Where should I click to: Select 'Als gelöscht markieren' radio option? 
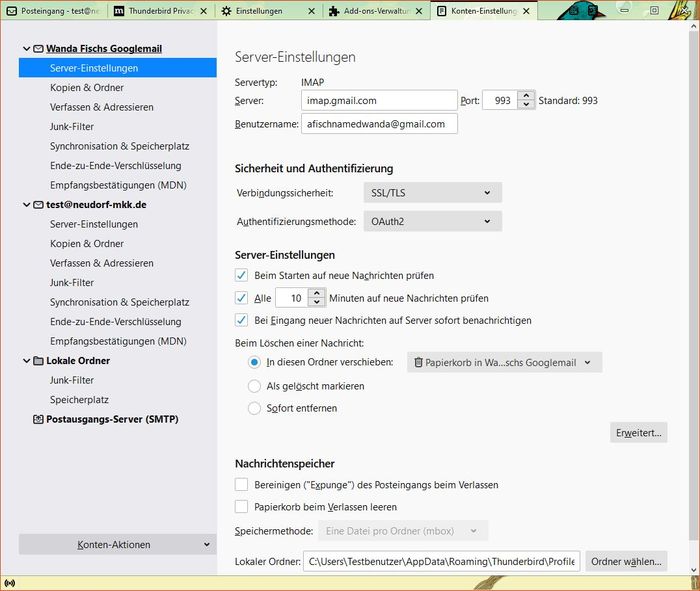(x=255, y=385)
